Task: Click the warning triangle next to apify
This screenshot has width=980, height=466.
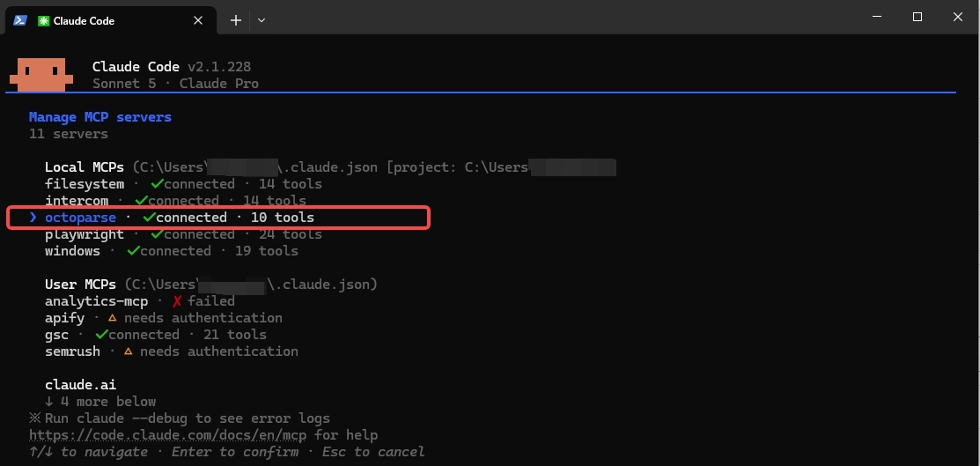Action: click(x=113, y=318)
